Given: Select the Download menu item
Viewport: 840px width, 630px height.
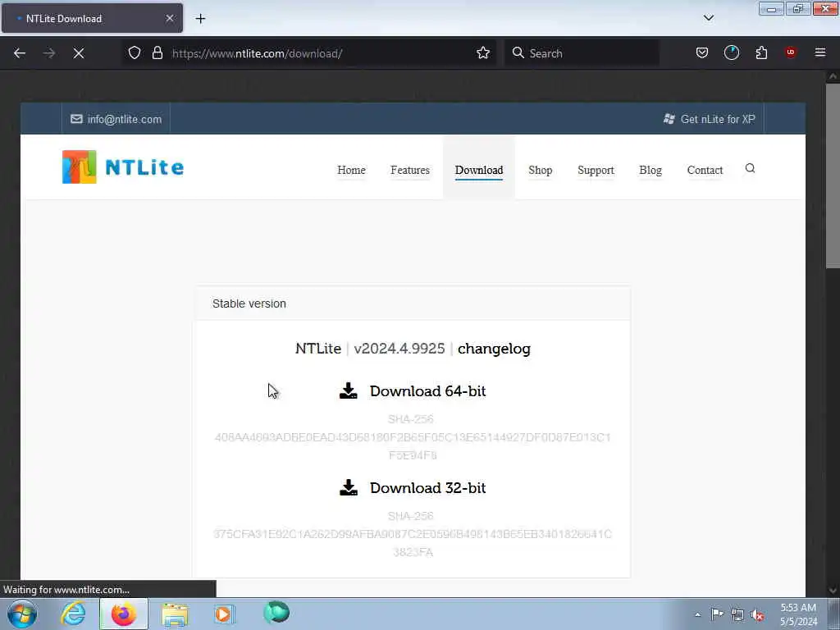Looking at the screenshot, I should pos(479,170).
